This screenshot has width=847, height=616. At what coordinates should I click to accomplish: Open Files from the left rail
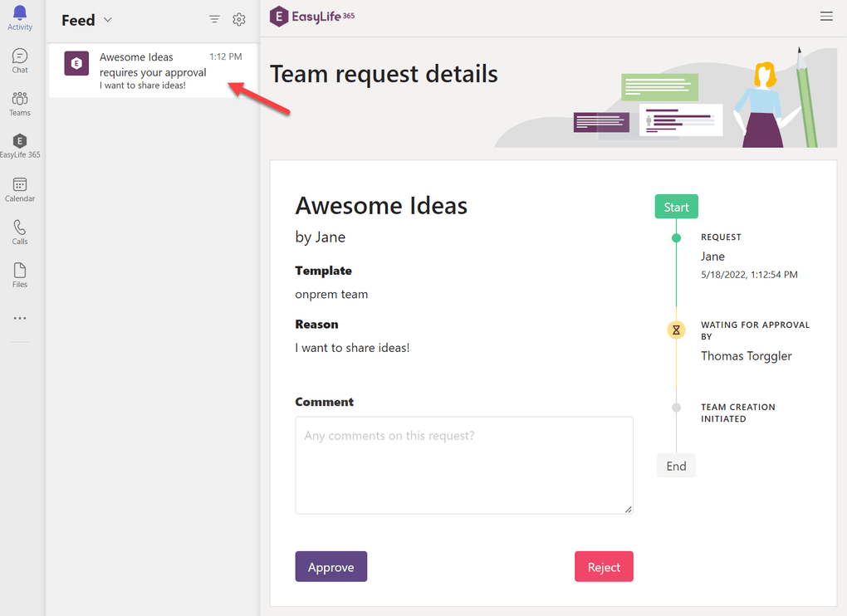pyautogui.click(x=20, y=275)
